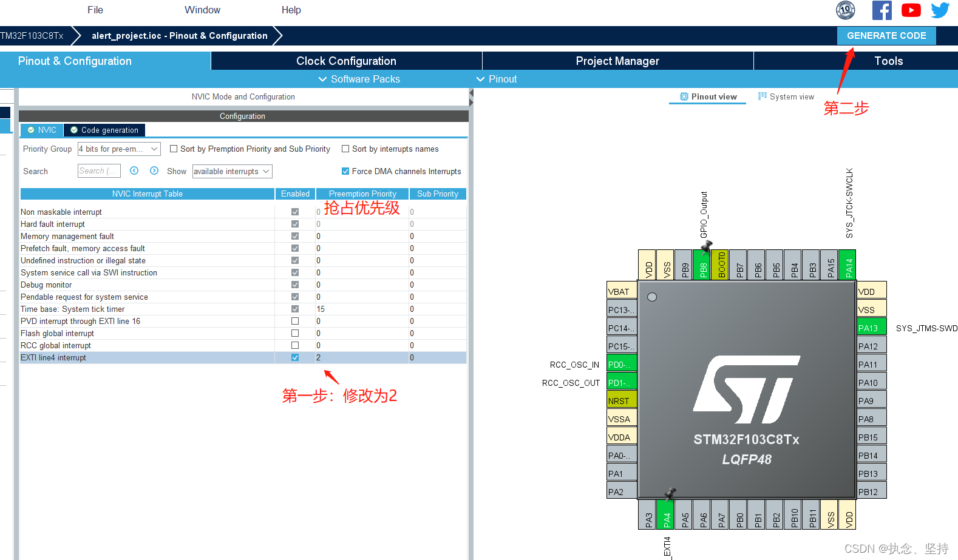The width and height of the screenshot is (958, 560).
Task: Select pin PB10 on the chip
Action: coord(793,514)
